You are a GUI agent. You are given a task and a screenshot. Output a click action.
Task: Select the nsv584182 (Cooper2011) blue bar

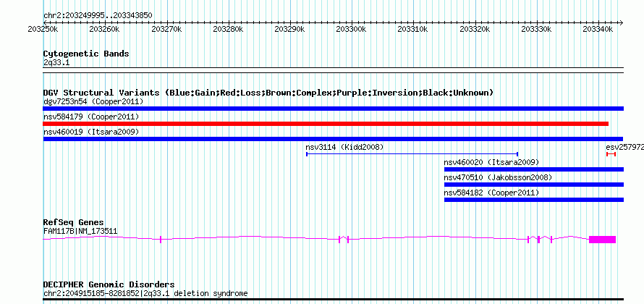pyautogui.click(x=534, y=200)
